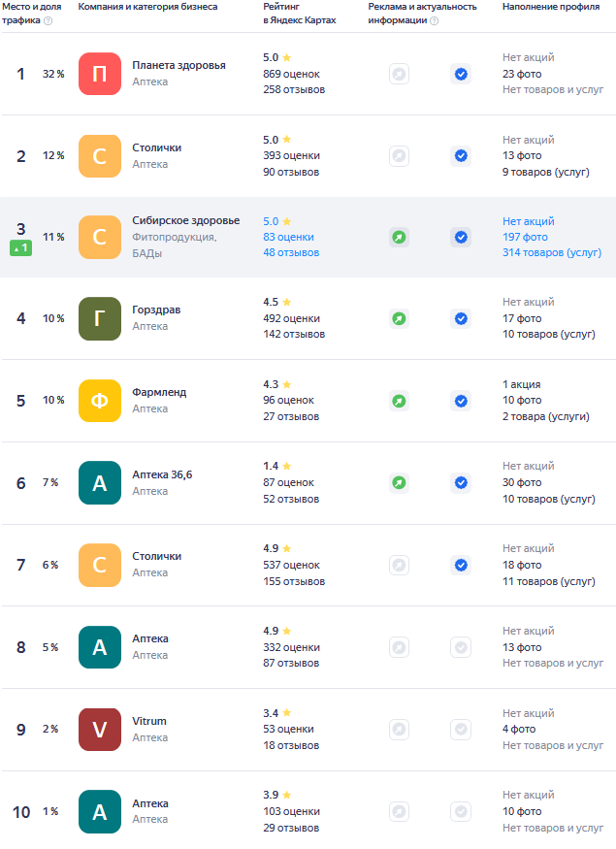The height and width of the screenshot is (849, 616).
Task: Select company name 'Горздрав'
Action: 156,310
